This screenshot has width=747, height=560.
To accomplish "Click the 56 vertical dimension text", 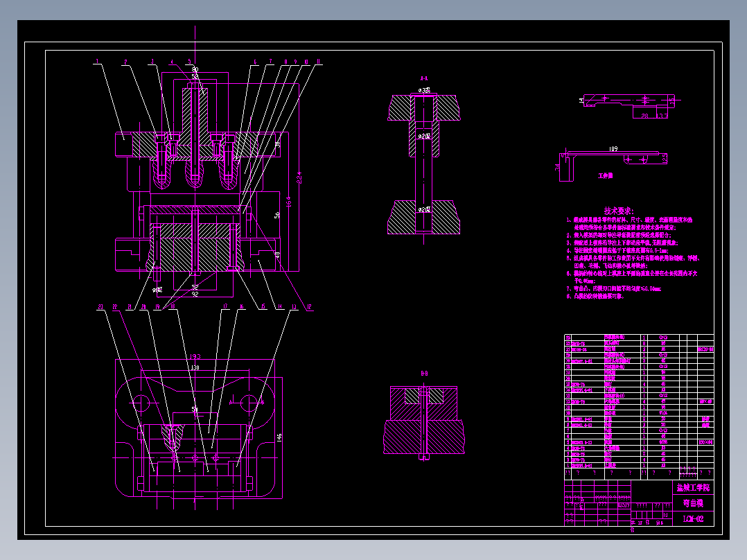I will click(x=277, y=215).
